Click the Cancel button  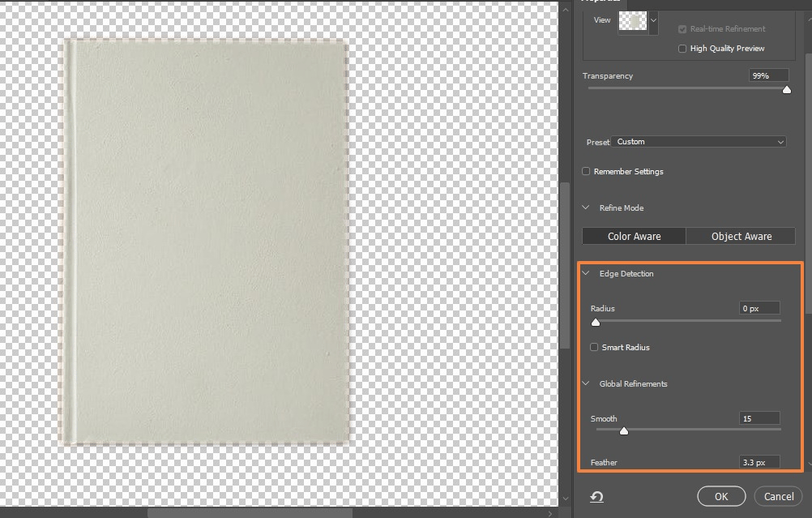click(778, 496)
